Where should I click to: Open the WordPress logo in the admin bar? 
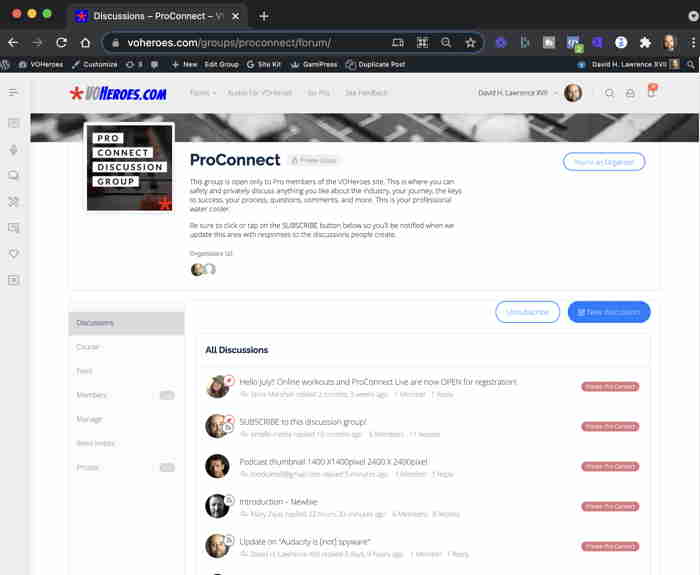pyautogui.click(x=4, y=65)
